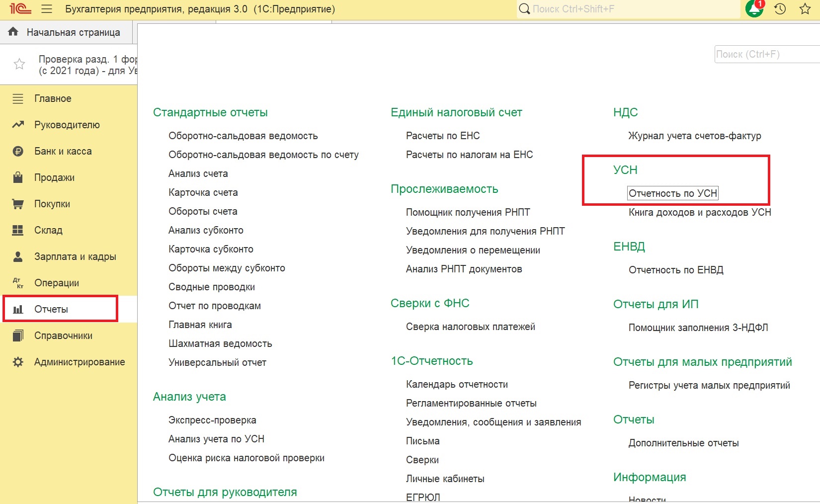Open the Проверка разд. 1 favorite entry
Image resolution: width=820 pixels, height=504 pixels.
pyautogui.click(x=88, y=65)
